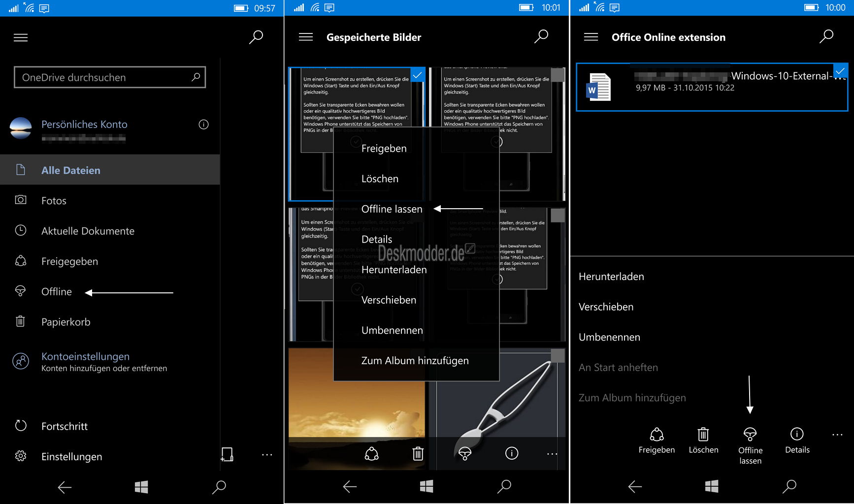Choose Zum Album hinzufügen in context menu
Viewport: 854px width, 504px height.
click(x=416, y=361)
